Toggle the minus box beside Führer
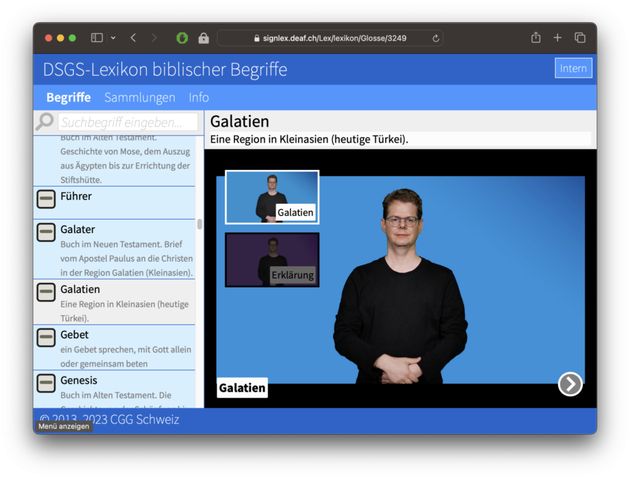630x478 pixels. click(x=46, y=200)
